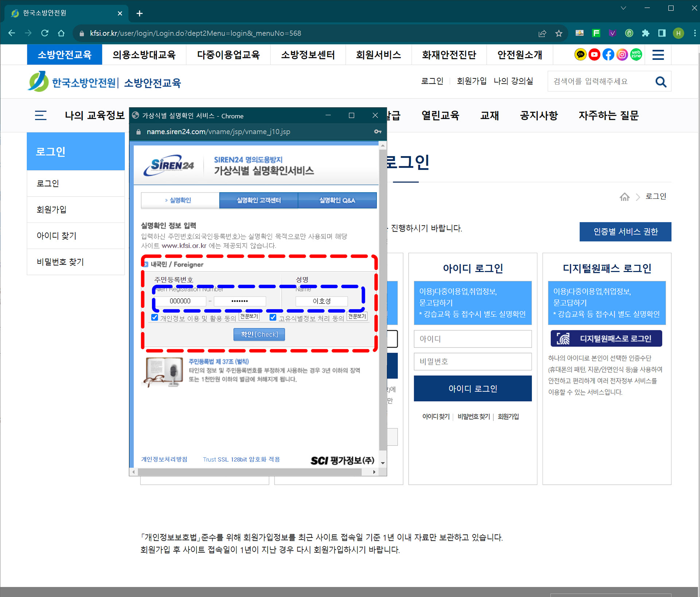Image resolution: width=700 pixels, height=597 pixels.
Task: Click the 아이디 로그인 button
Action: point(472,389)
